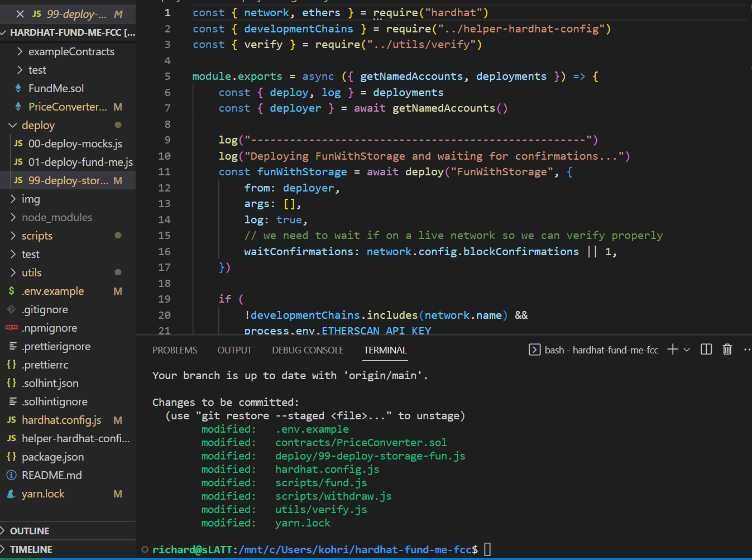Click the '.env.example' path in terminal output

312,429
